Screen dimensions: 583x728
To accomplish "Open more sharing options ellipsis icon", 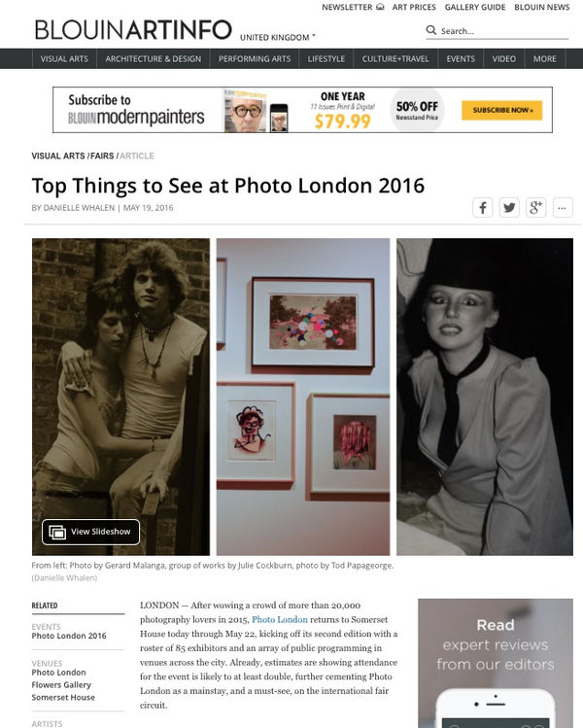I will (563, 208).
